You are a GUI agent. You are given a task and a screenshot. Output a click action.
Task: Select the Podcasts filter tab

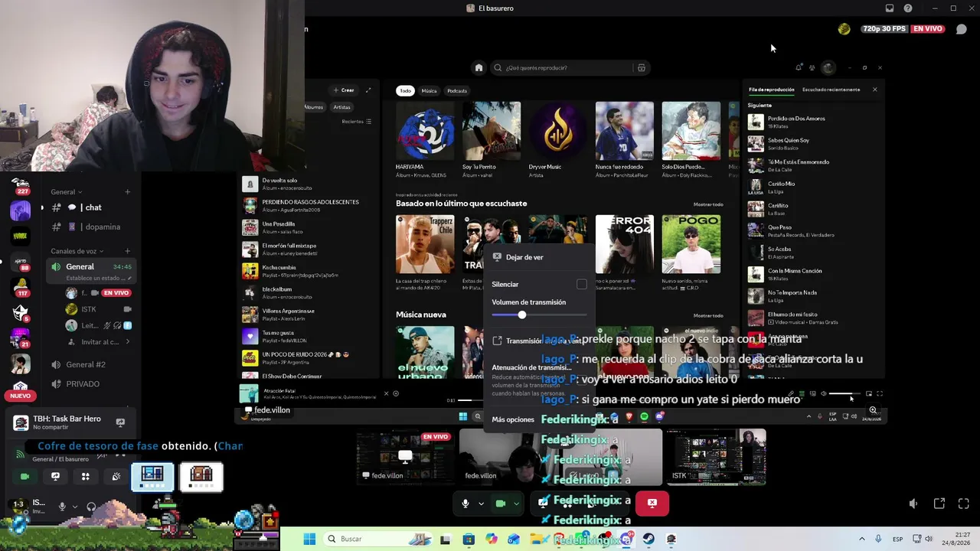(457, 90)
